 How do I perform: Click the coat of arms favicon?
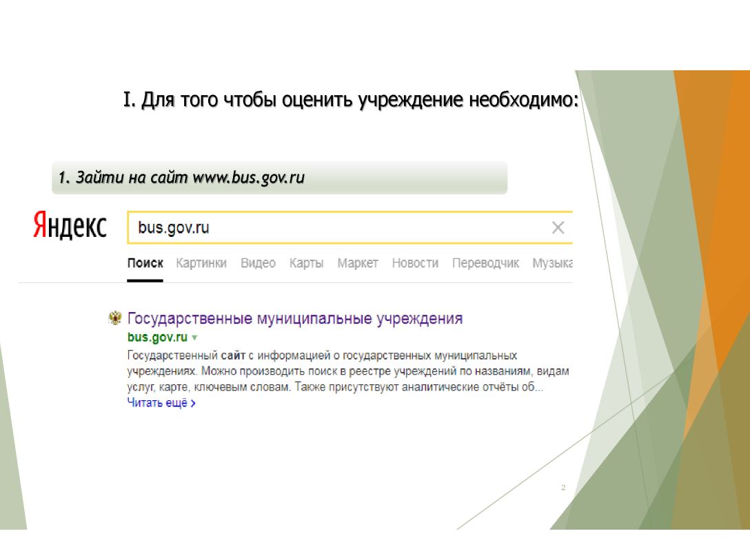(x=115, y=318)
